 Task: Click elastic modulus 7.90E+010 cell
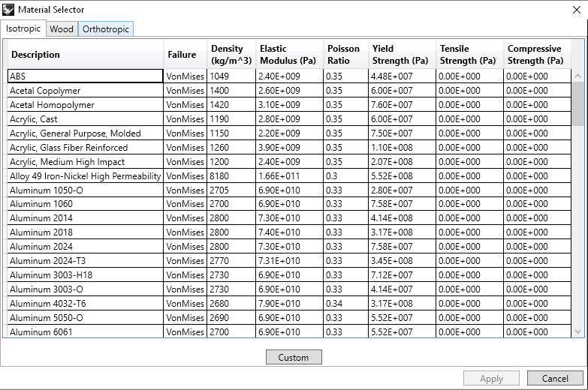click(290, 304)
